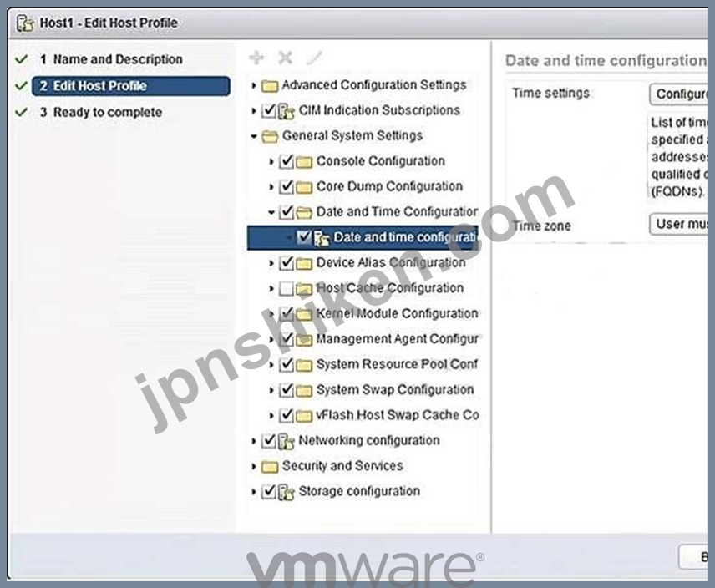Click the CIM Indication Subscriptions profile icon
Image resolution: width=715 pixels, height=588 pixels.
(286, 111)
